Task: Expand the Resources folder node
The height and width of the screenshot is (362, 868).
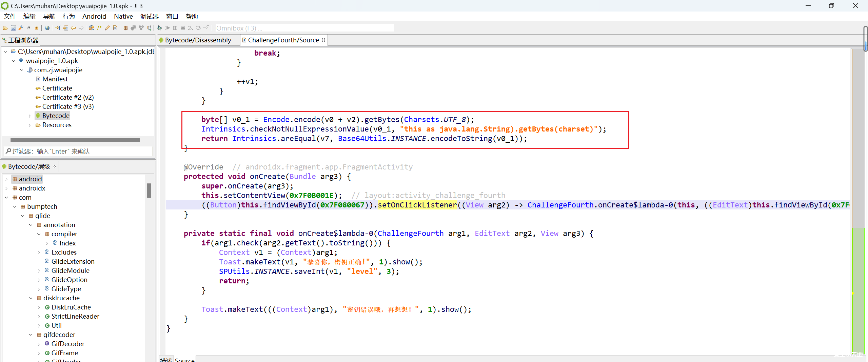Action: [30, 125]
